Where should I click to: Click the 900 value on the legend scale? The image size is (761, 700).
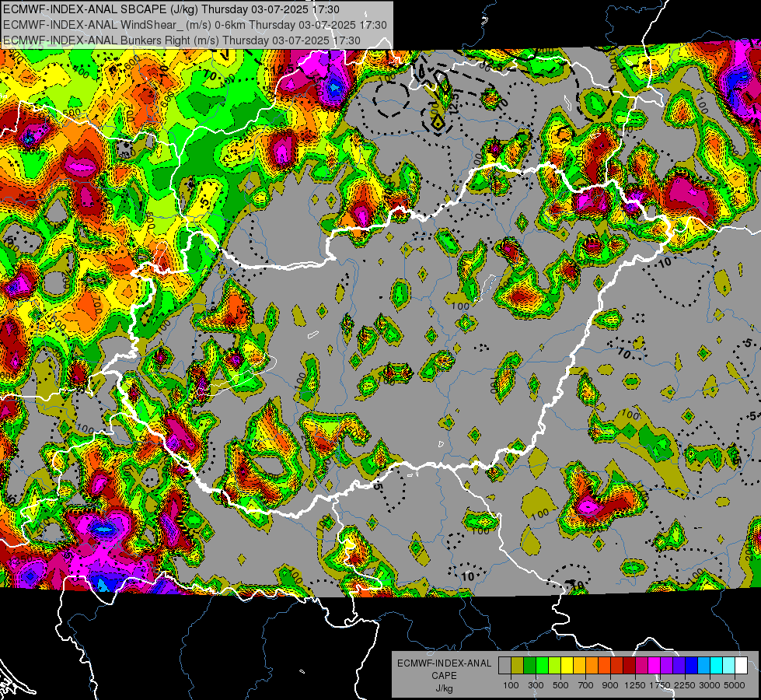(x=610, y=685)
